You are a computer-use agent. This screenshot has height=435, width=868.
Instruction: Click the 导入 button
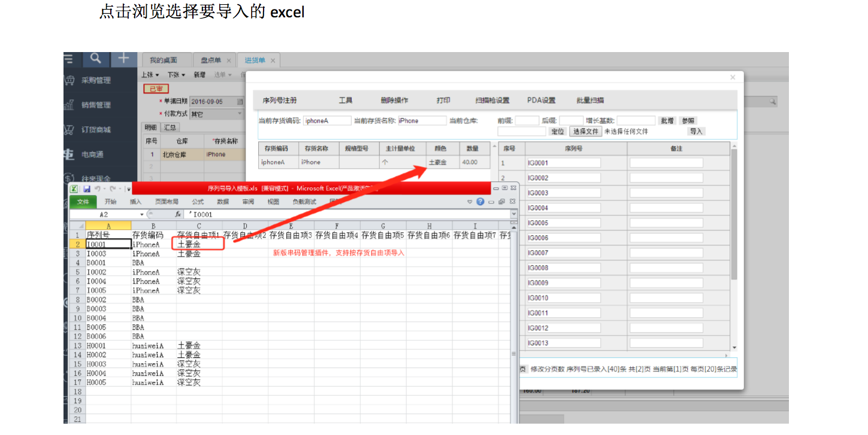(x=696, y=132)
